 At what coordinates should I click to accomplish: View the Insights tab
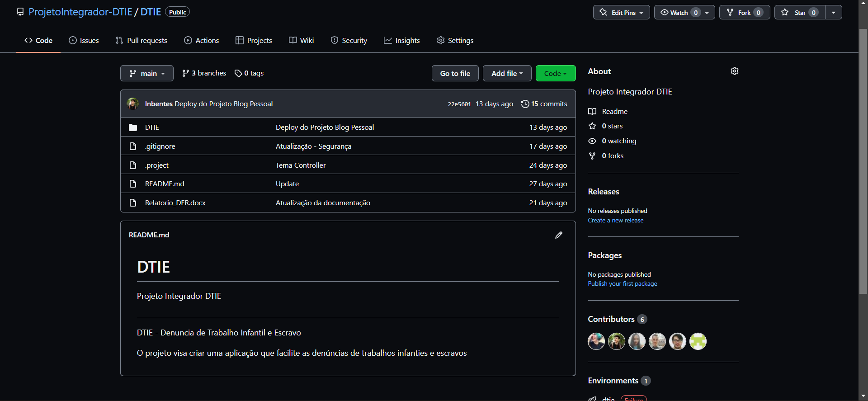[402, 40]
